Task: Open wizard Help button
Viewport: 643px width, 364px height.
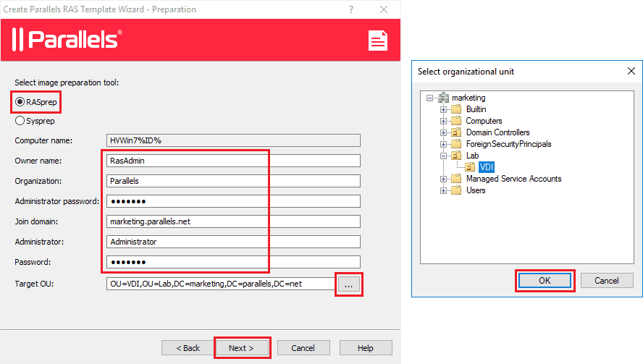Action: tap(366, 348)
